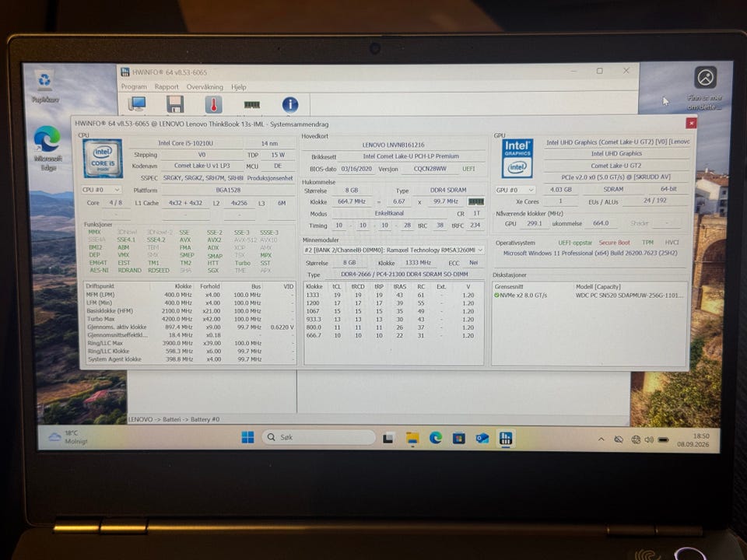Select the 1333 timing row in memory table
The height and width of the screenshot is (560, 747).
pos(393,295)
